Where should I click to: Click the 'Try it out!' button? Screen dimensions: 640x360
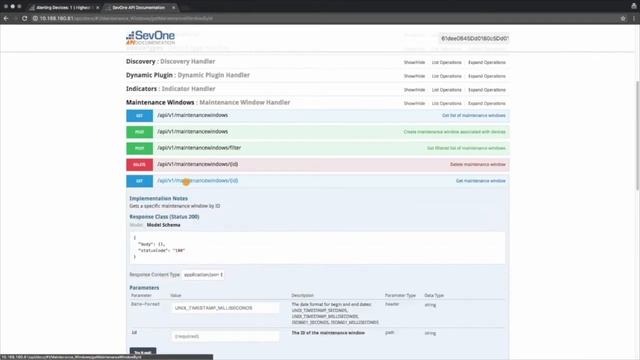click(143, 352)
